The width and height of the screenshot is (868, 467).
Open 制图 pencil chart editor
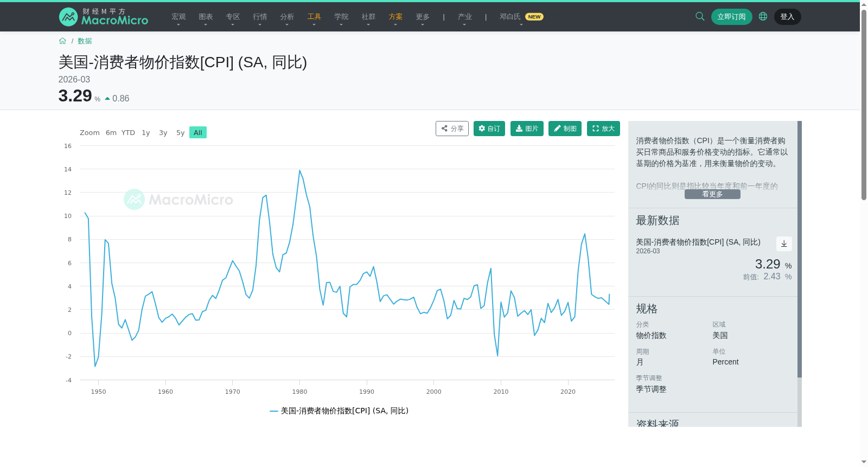click(x=565, y=129)
